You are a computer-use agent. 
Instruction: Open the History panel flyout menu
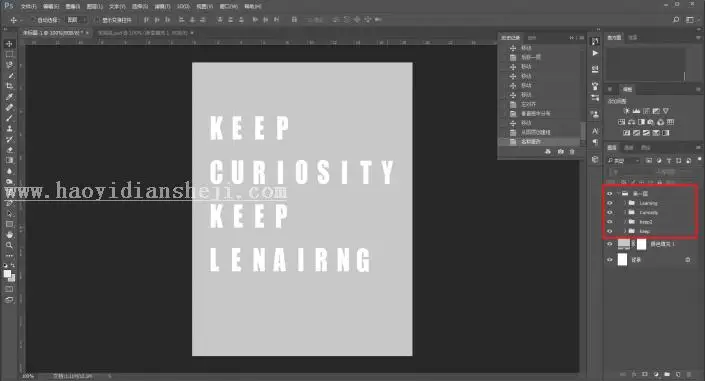[x=581, y=38]
